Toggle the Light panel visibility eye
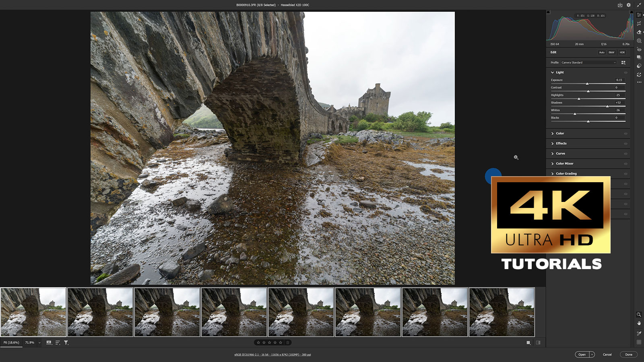The width and height of the screenshot is (644, 362). (x=625, y=72)
